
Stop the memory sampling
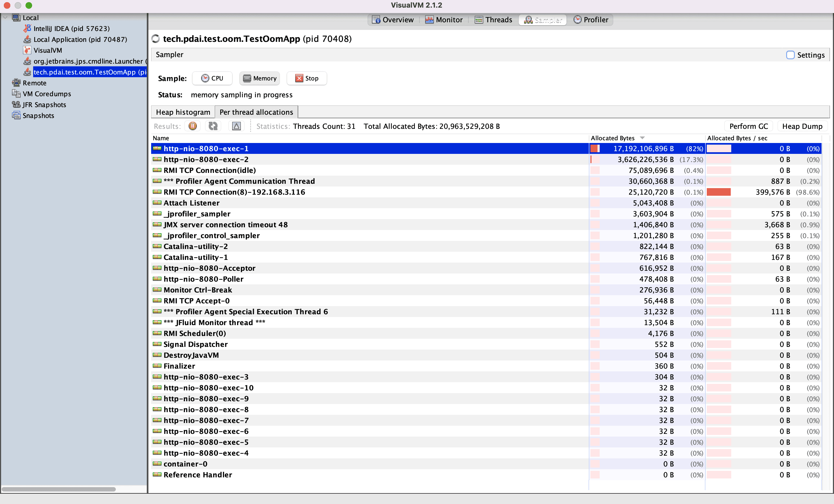[306, 78]
